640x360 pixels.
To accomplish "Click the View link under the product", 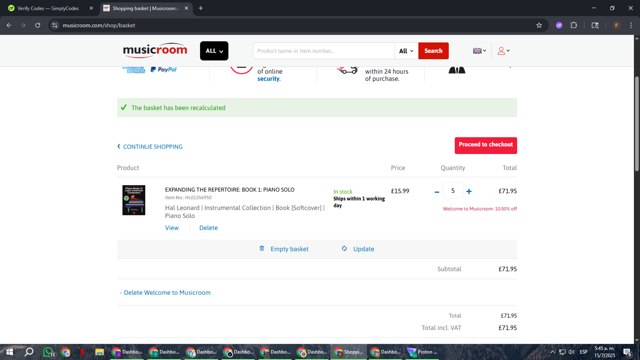I will point(172,228).
